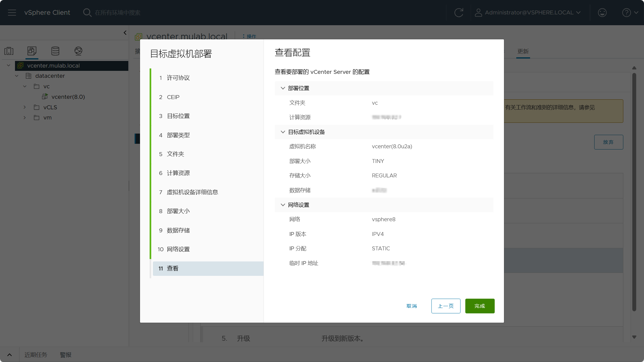Select the datacenter tree item
This screenshot has height=362, width=644.
point(50,76)
